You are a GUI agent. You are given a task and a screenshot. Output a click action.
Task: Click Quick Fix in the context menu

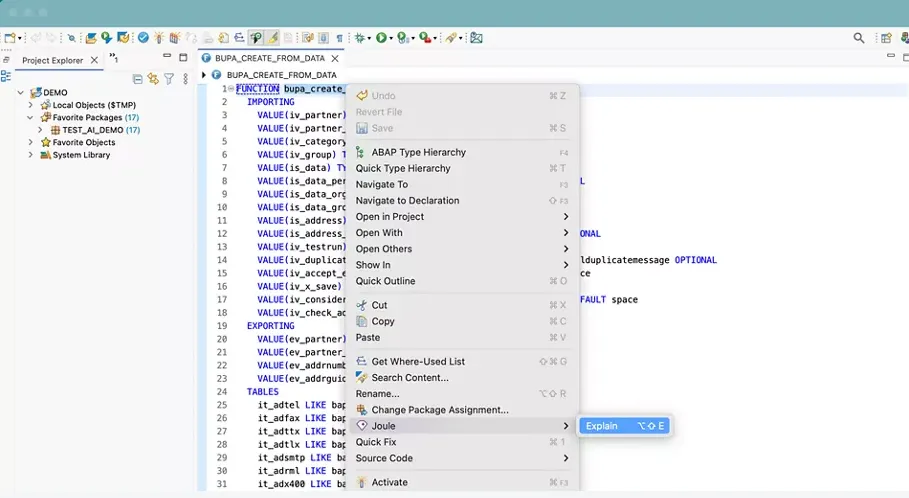click(x=376, y=442)
